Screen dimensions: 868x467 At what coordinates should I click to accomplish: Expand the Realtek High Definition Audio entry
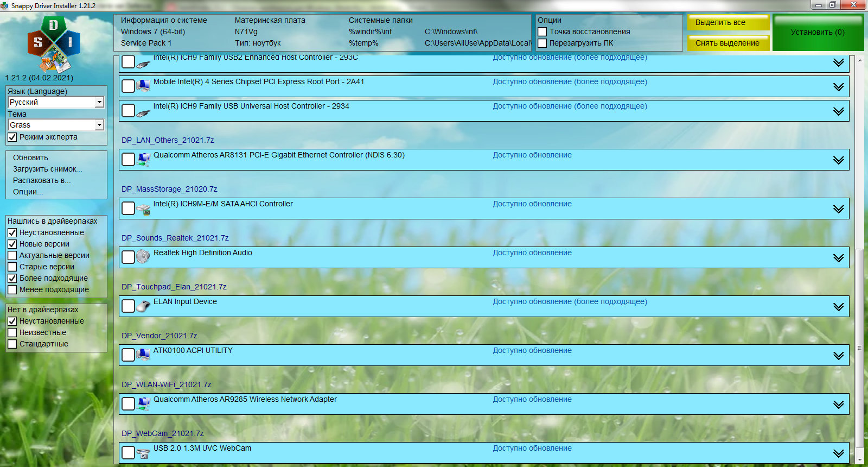[838, 258]
